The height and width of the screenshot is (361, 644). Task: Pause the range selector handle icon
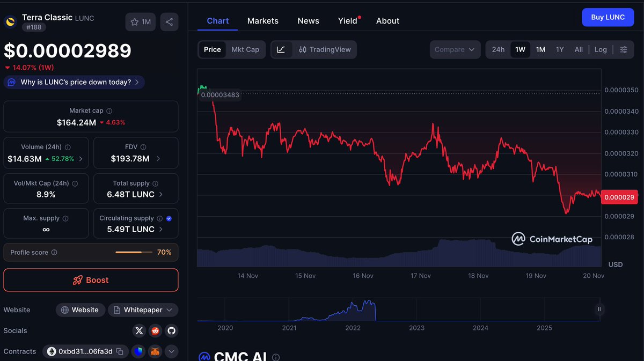pyautogui.click(x=599, y=309)
